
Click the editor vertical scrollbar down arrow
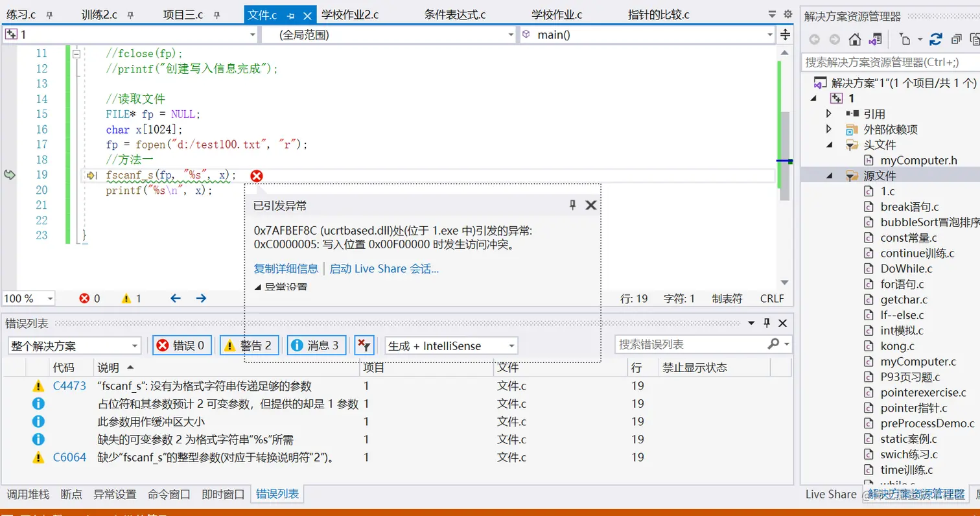click(785, 283)
